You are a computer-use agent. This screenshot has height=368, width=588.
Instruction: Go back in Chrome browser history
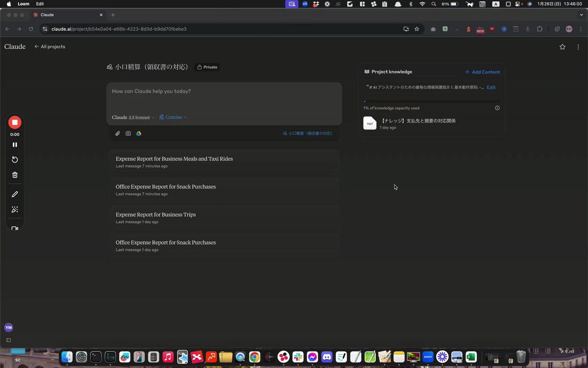point(7,29)
